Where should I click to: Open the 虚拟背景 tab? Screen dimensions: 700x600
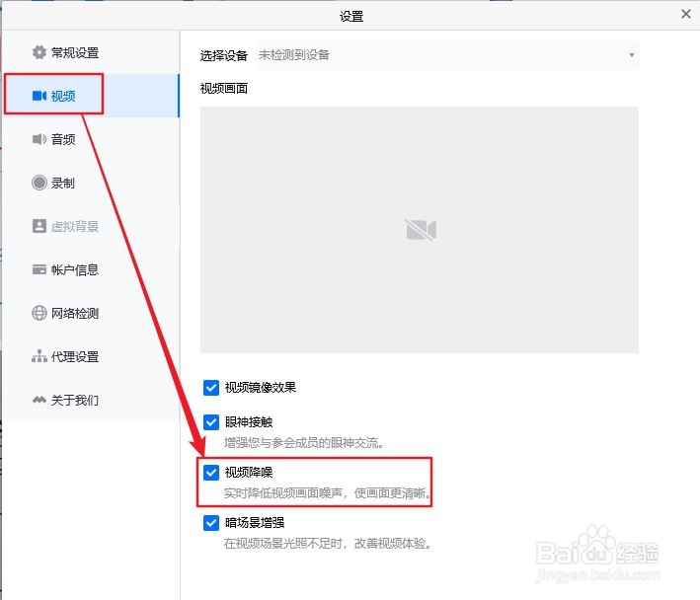tap(91, 226)
